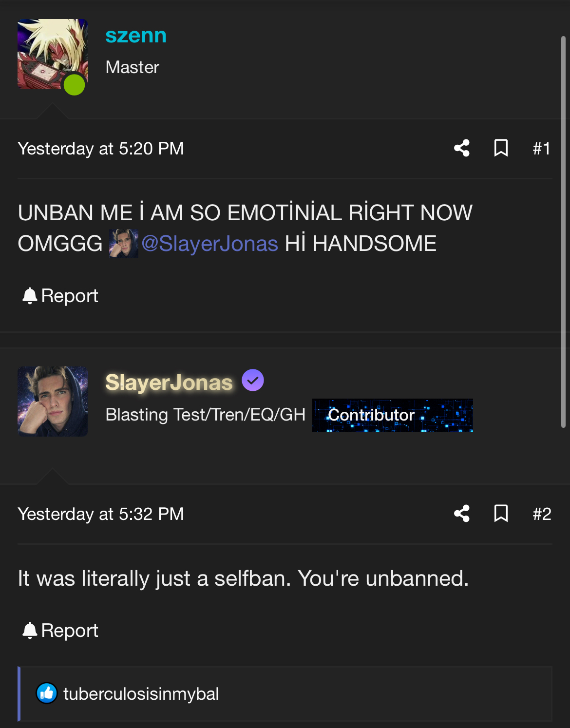
Task: Bookmark post #2
Action: [501, 514]
